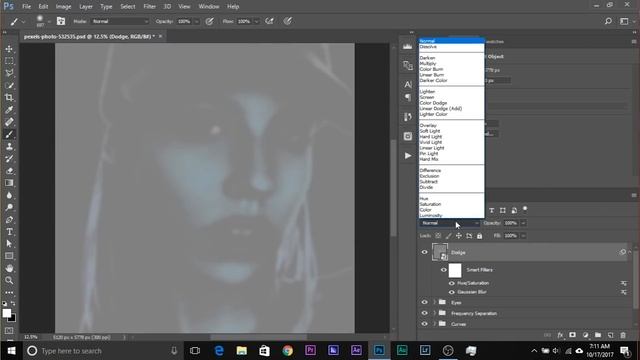Viewport: 640px width, 360px height.
Task: Select the History Brush tool
Action: (x=9, y=158)
